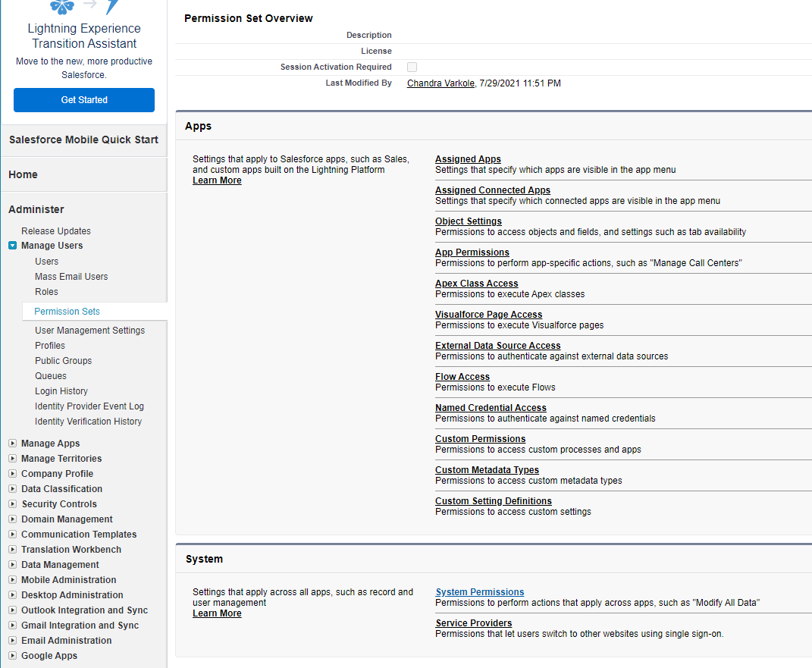This screenshot has width=812, height=668.
Task: Click Manage Apps label text
Action: tap(50, 444)
